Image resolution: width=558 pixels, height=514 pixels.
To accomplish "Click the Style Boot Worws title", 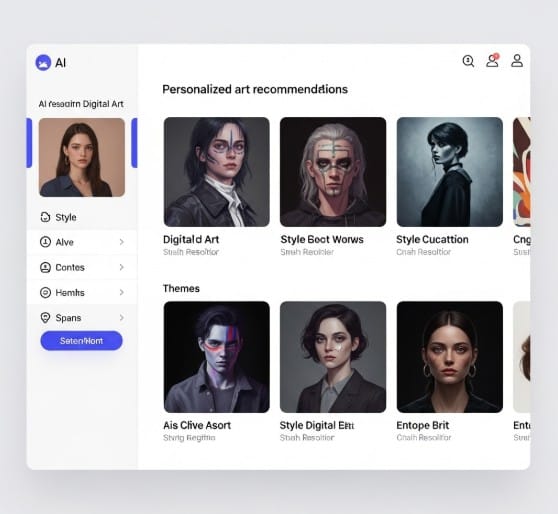I will [322, 240].
